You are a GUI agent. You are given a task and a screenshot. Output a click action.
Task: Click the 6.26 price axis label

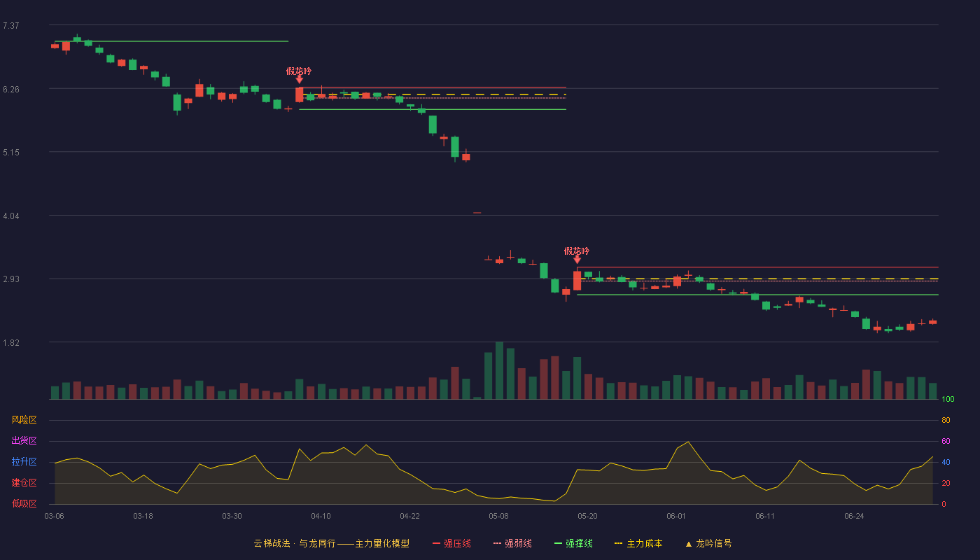10,90
